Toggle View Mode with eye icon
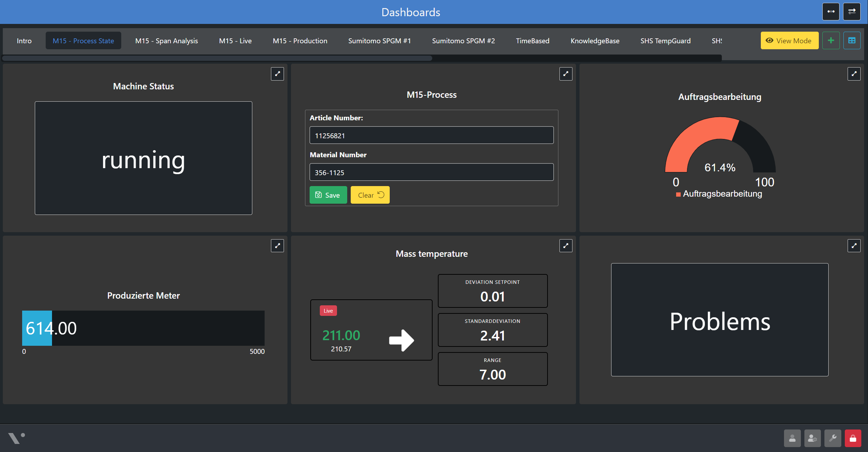 click(789, 41)
